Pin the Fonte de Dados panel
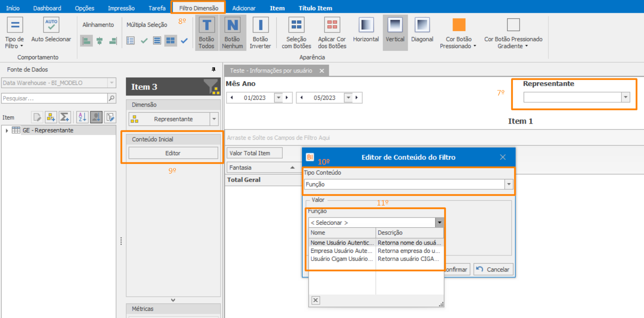Image resolution: width=644 pixels, height=318 pixels. tap(214, 69)
